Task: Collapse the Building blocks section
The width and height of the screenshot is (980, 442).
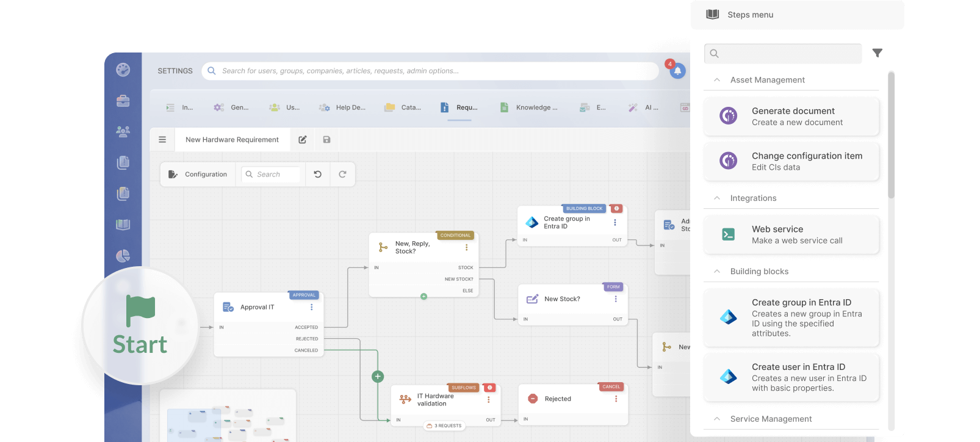Action: click(717, 272)
